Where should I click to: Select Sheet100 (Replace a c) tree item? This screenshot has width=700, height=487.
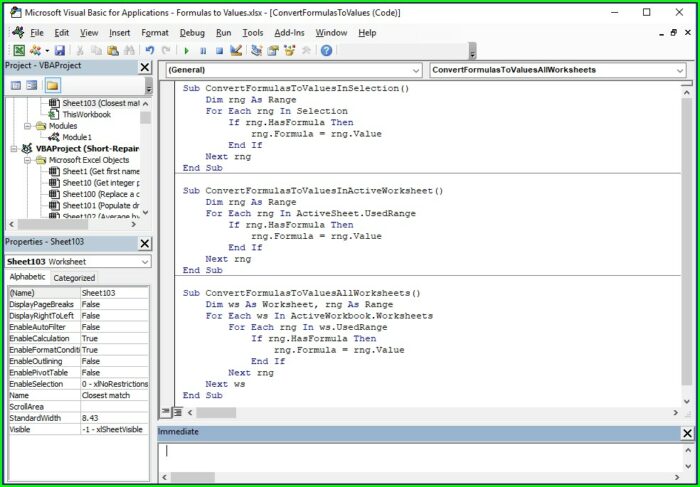[100, 194]
